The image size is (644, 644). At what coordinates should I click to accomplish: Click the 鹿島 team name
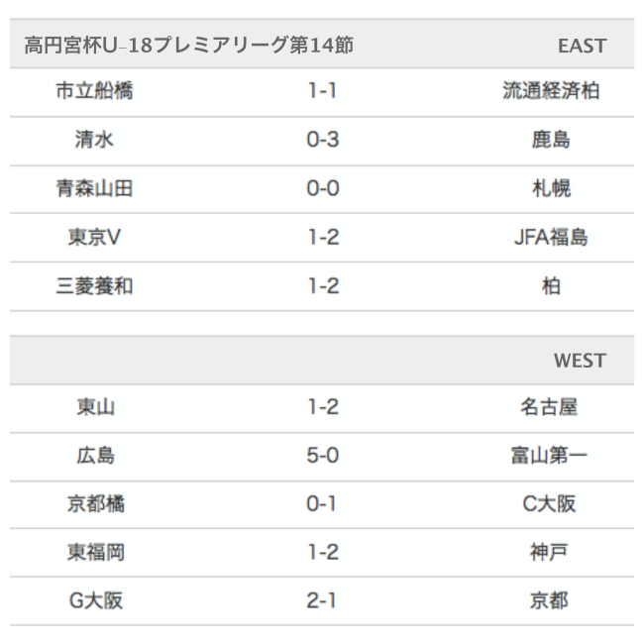(x=551, y=140)
